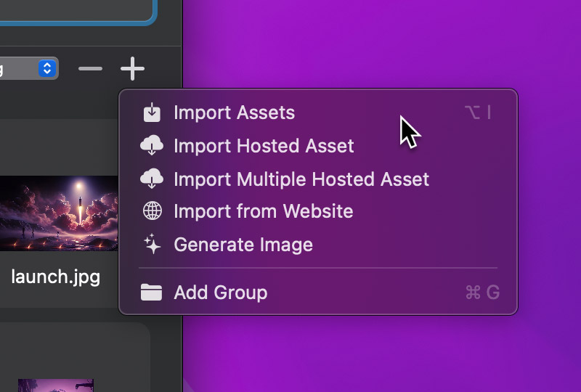581x392 pixels.
Task: Choose Import Multiple Hosted Asset
Action: [301, 179]
